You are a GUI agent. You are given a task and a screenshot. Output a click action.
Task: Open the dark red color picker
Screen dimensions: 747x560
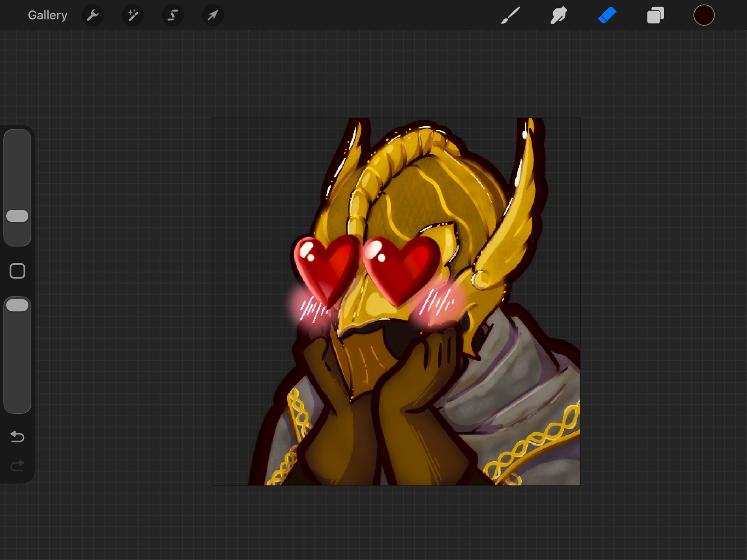(x=704, y=15)
